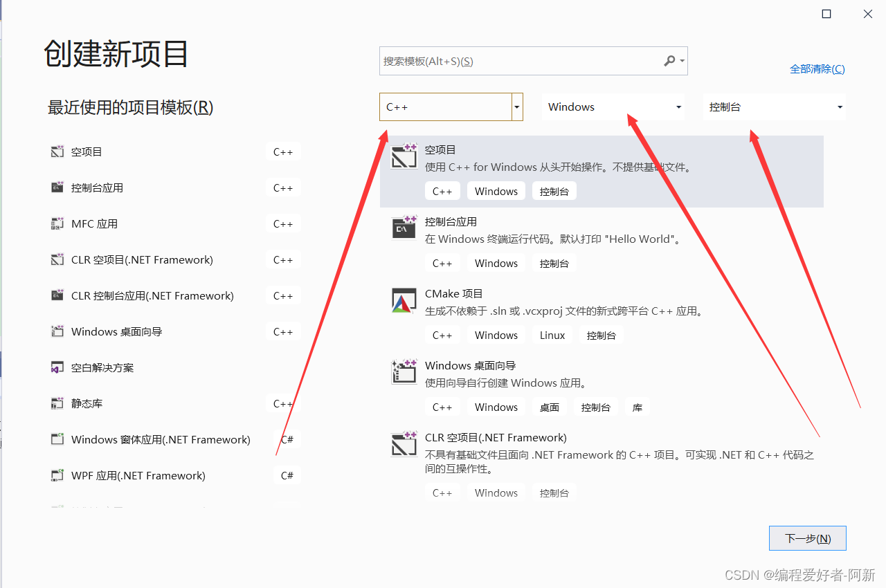886x588 pixels.
Task: Choose 空项目 from recent templates
Action: [176, 151]
